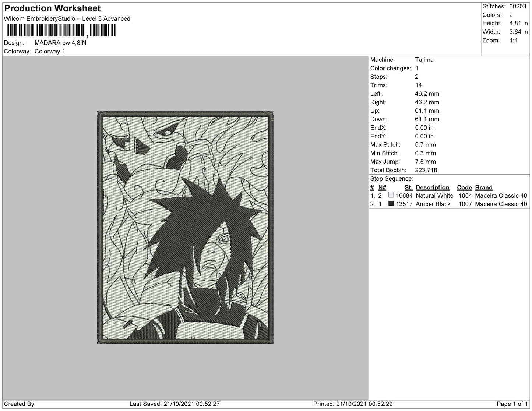The image size is (532, 411).
Task: Click the trims value '14'
Action: click(418, 85)
